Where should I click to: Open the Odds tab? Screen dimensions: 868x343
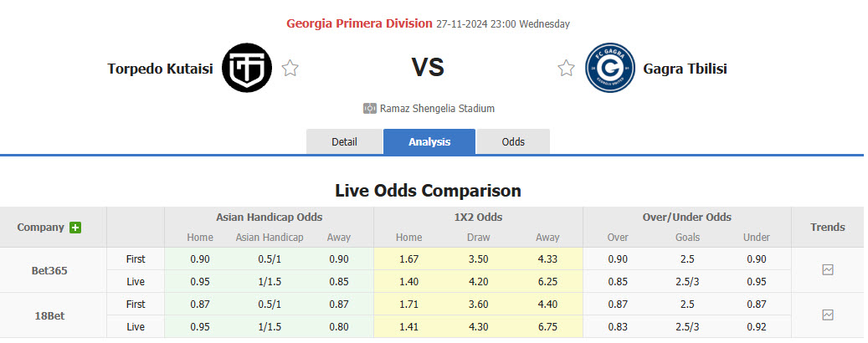pyautogui.click(x=513, y=141)
